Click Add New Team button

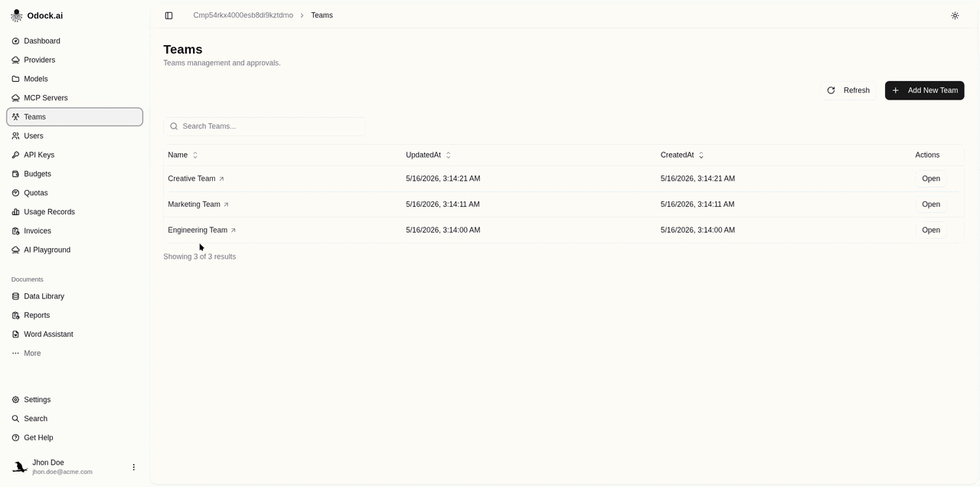tap(924, 90)
